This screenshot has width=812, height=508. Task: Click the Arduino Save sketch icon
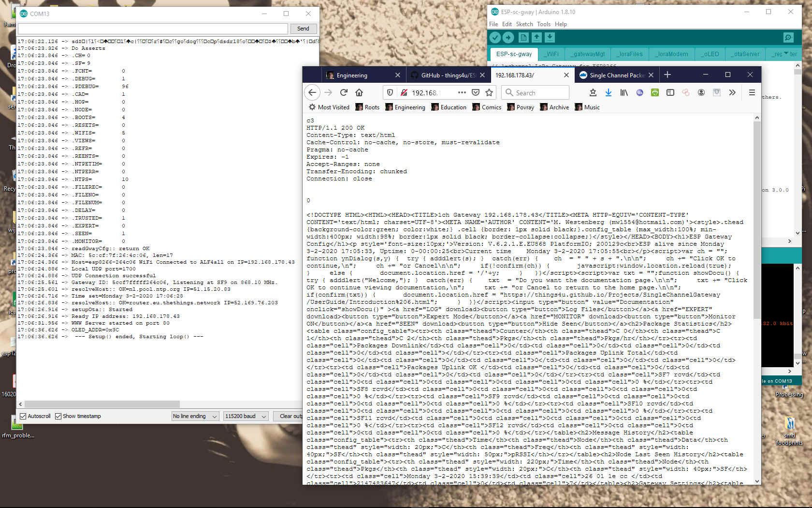point(550,38)
